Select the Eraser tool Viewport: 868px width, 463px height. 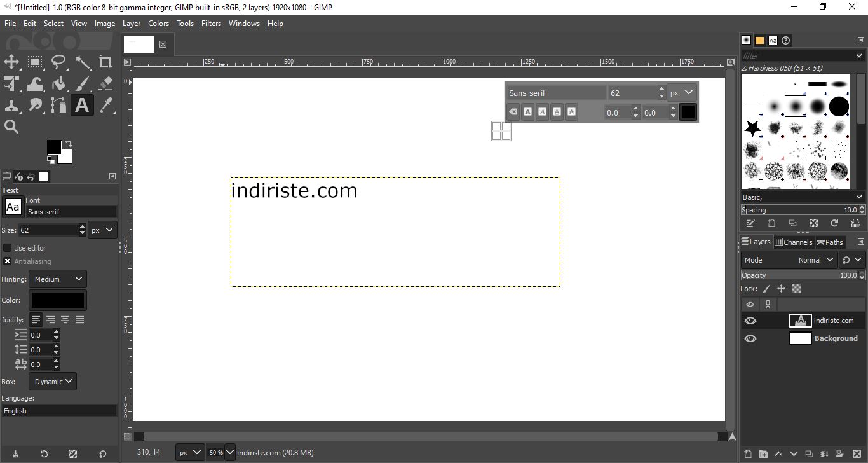coord(105,83)
